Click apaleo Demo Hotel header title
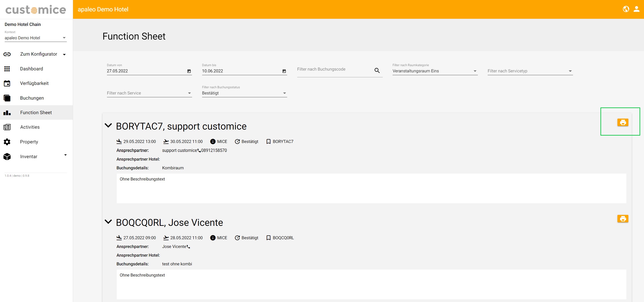 coord(103,9)
